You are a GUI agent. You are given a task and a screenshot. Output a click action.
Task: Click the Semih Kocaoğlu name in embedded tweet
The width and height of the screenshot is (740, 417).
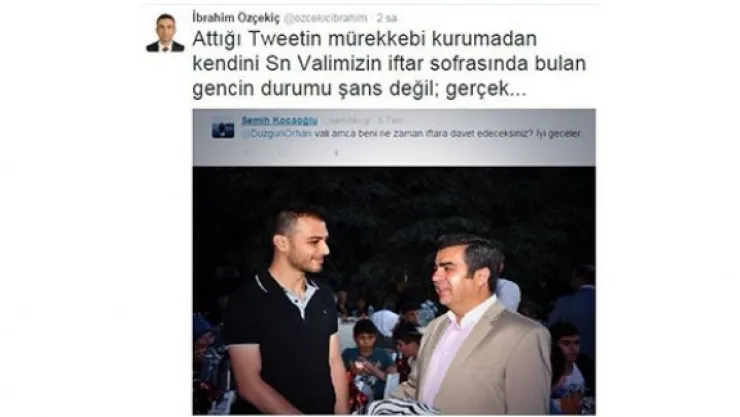click(x=279, y=120)
